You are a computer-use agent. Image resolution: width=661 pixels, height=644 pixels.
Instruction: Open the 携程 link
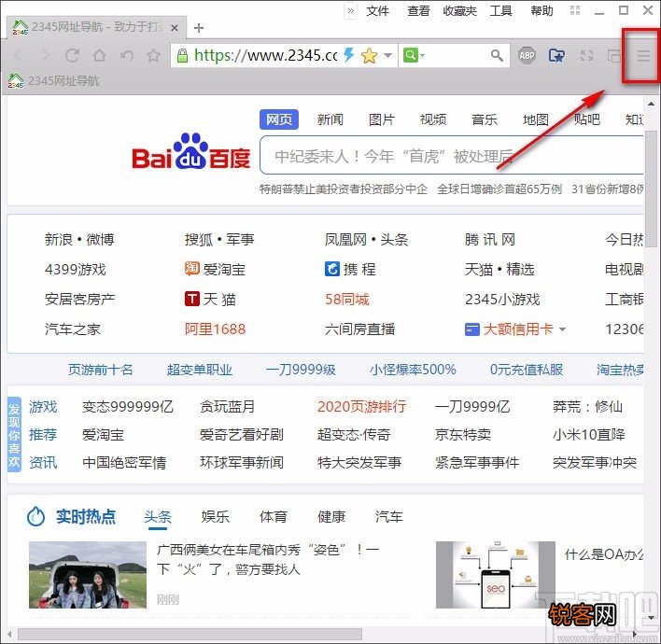tap(350, 269)
